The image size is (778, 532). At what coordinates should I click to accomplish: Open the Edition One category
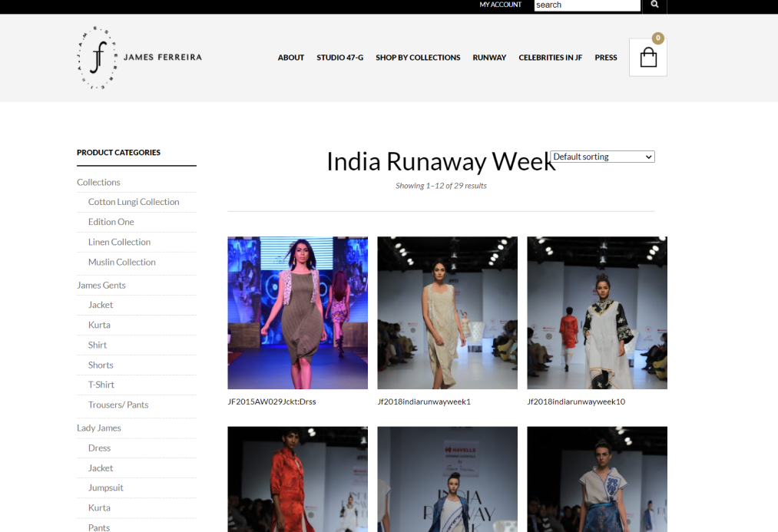point(111,222)
